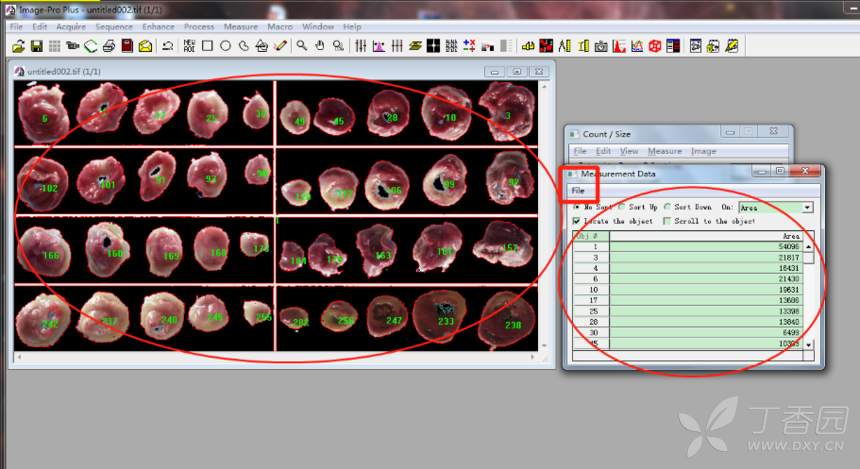This screenshot has width=860, height=469.
Task: Enable Scroll to the object checkbox
Action: (x=667, y=221)
